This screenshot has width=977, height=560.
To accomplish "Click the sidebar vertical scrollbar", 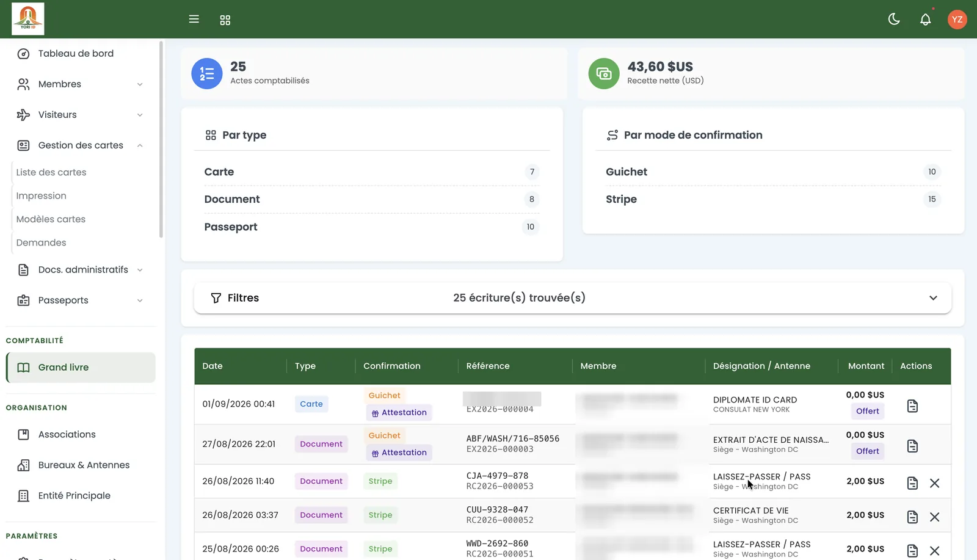I will click(x=161, y=139).
